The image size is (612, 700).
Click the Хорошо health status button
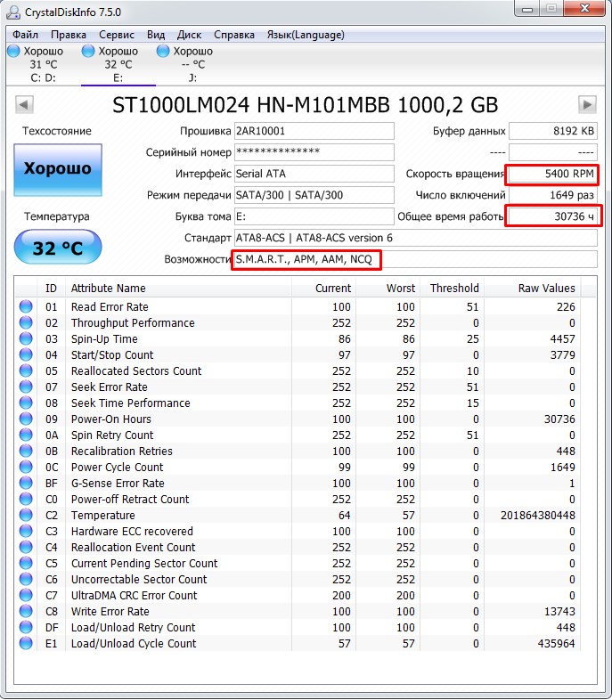pos(58,169)
